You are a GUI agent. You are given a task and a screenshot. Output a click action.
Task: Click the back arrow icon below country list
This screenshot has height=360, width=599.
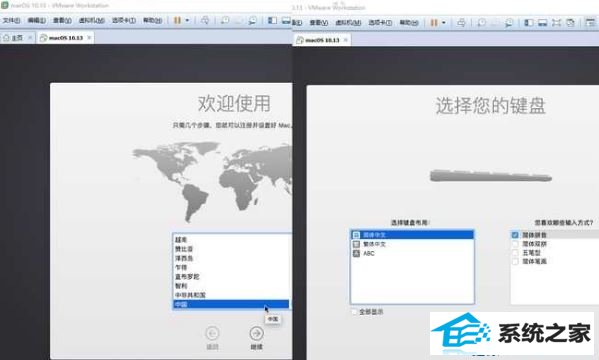point(212,333)
